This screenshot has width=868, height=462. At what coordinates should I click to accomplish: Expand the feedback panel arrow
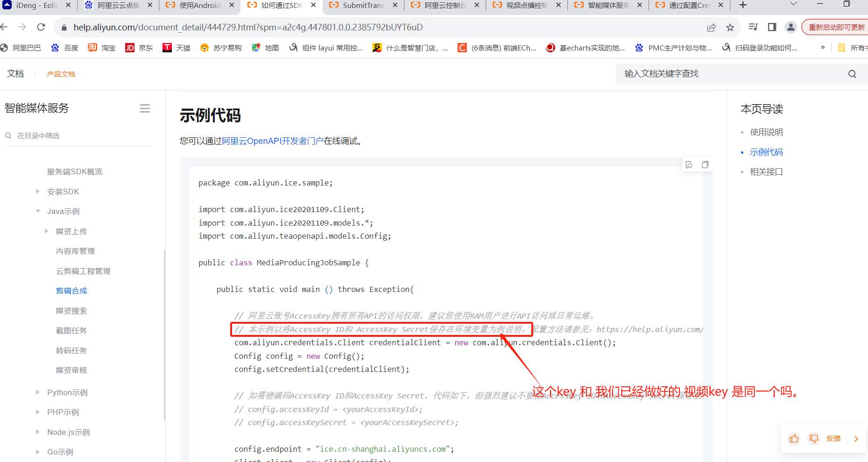pos(856,439)
